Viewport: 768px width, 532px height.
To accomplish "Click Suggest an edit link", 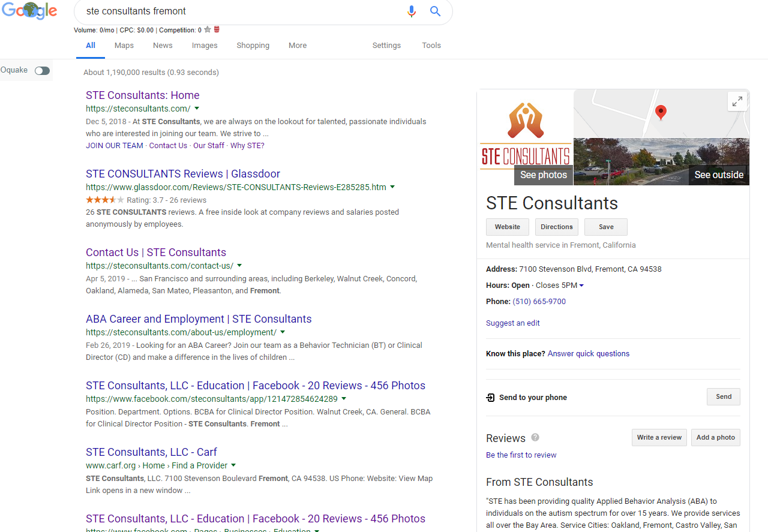I will [513, 323].
